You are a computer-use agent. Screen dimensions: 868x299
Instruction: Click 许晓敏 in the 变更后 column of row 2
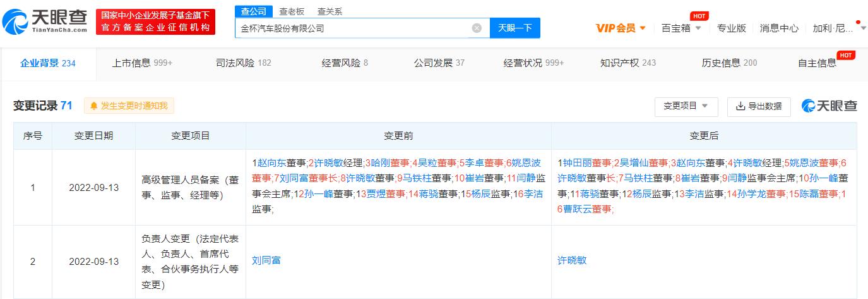(x=572, y=260)
